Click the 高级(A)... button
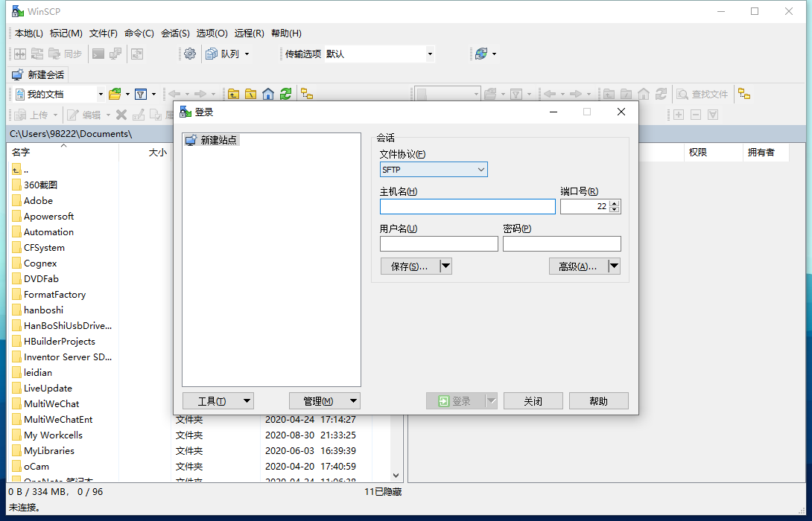This screenshot has height=521, width=812. pyautogui.click(x=578, y=266)
